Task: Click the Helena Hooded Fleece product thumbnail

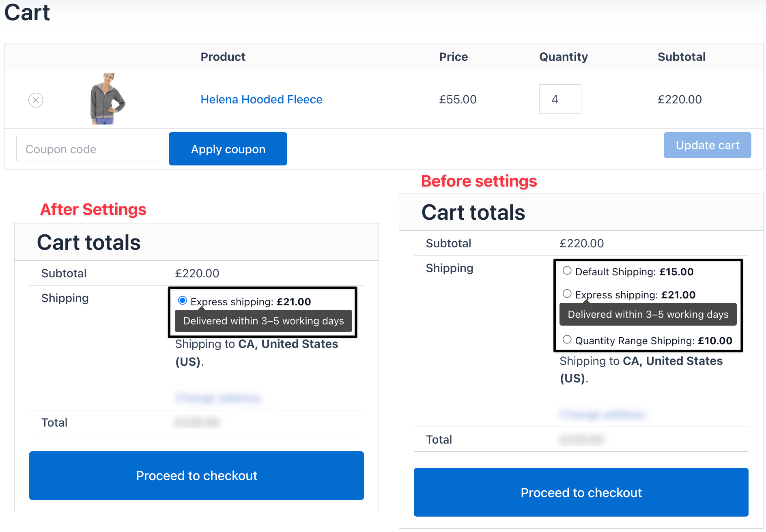Action: 107,99
